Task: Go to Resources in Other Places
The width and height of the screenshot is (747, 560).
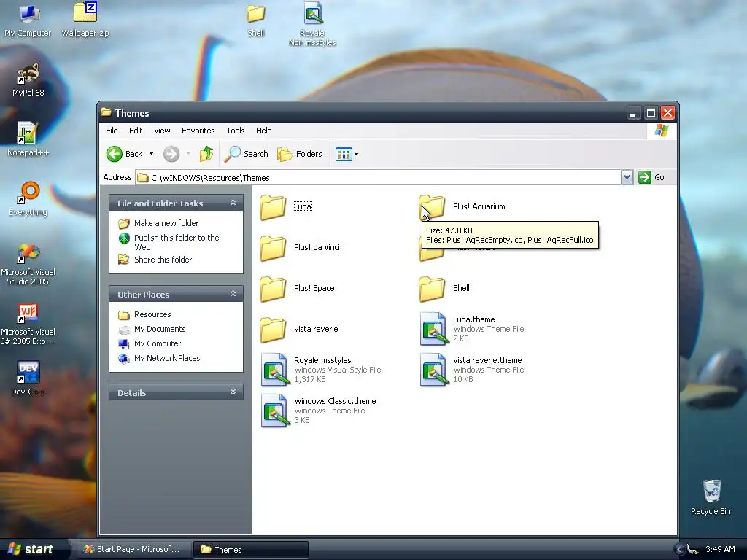Action: [152, 314]
